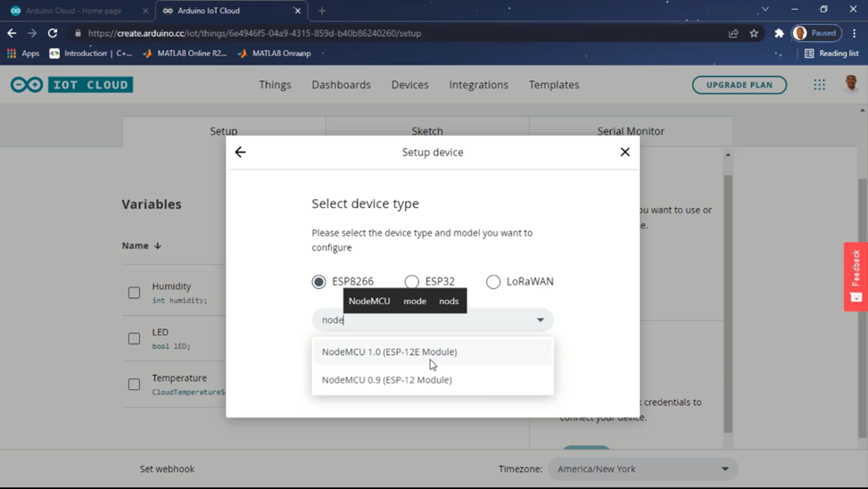Toggle the device model dropdown arrow

(541, 319)
